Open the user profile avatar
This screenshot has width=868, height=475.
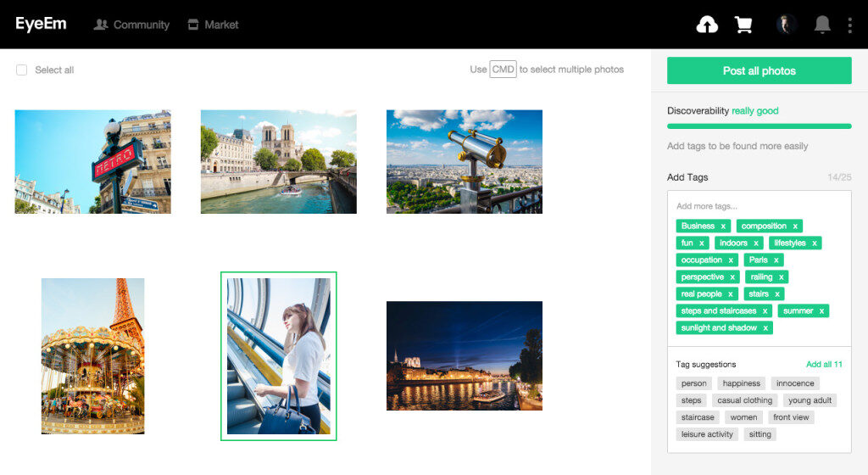[786, 25]
